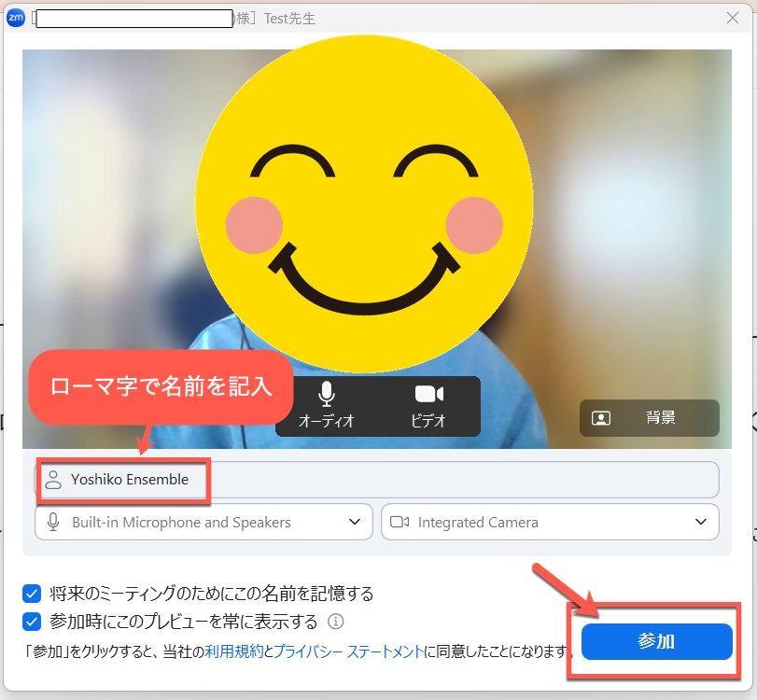Click the Zoom logo in title bar
757x700 pixels.
coord(16,18)
